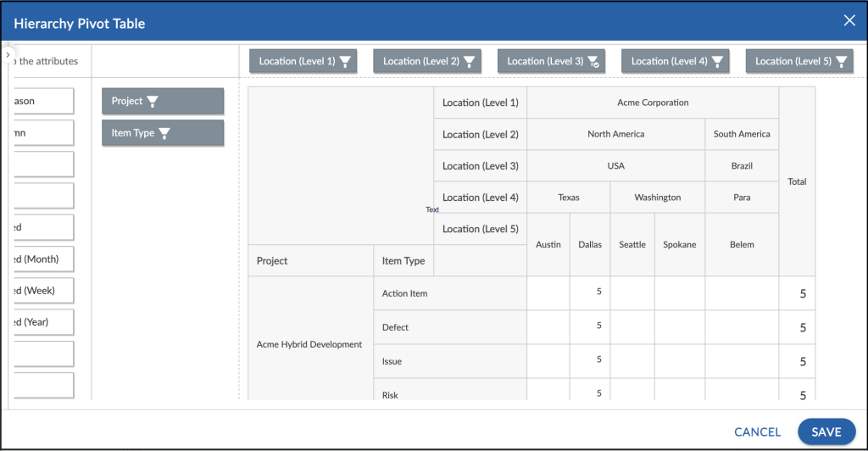Screen dimensions: 868x451
Task: Click the Para header cell
Action: coord(742,197)
